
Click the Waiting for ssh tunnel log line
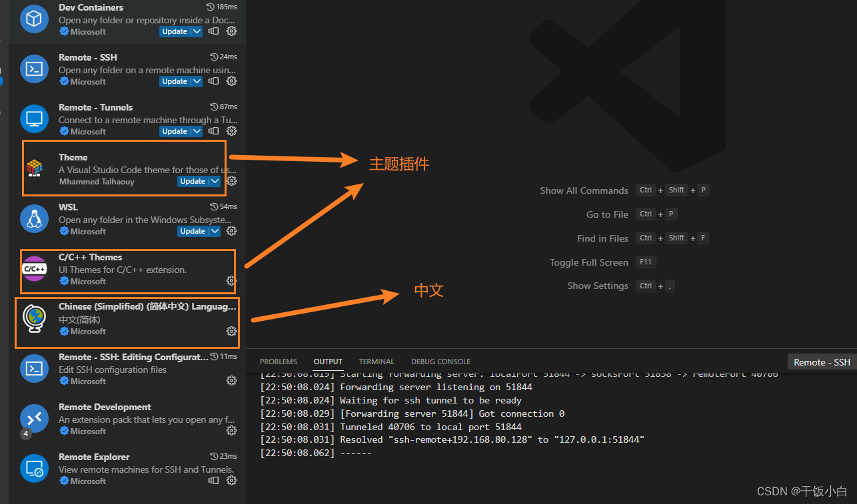[391, 400]
